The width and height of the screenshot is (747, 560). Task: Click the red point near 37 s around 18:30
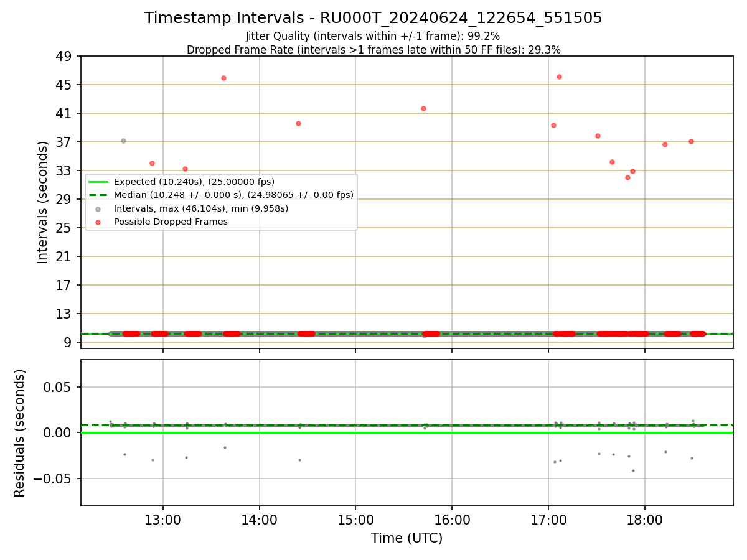pos(691,141)
